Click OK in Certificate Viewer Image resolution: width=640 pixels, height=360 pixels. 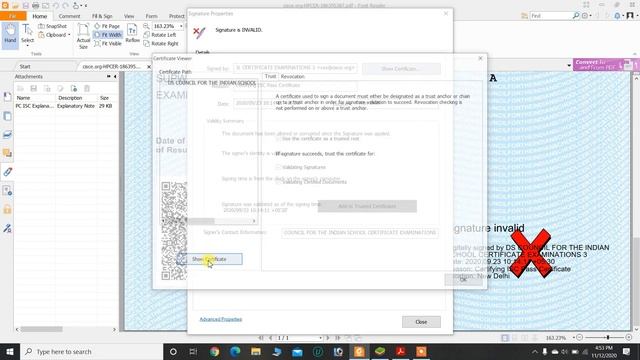(x=463, y=280)
